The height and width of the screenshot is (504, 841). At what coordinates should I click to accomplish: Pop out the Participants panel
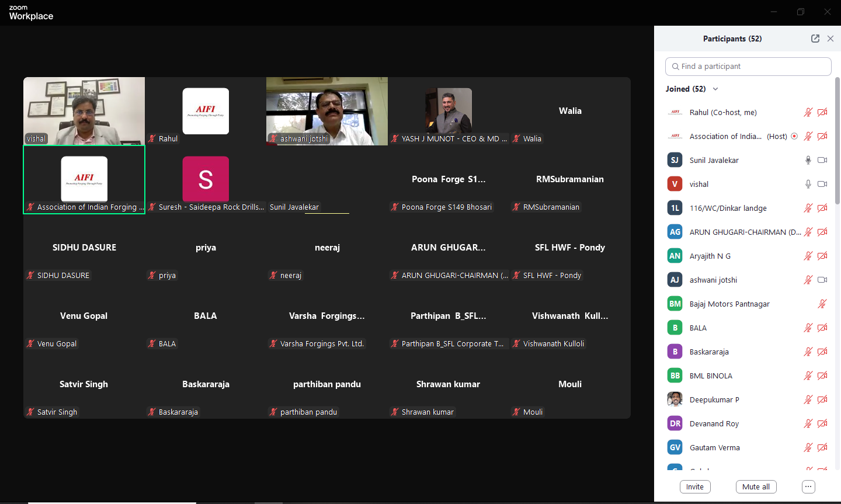[x=815, y=39]
